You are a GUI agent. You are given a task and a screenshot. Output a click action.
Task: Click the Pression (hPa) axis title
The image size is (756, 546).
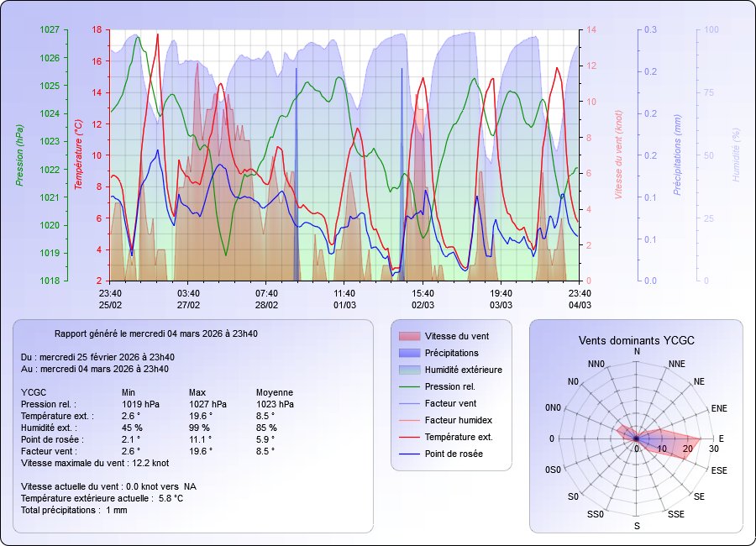[19, 155]
